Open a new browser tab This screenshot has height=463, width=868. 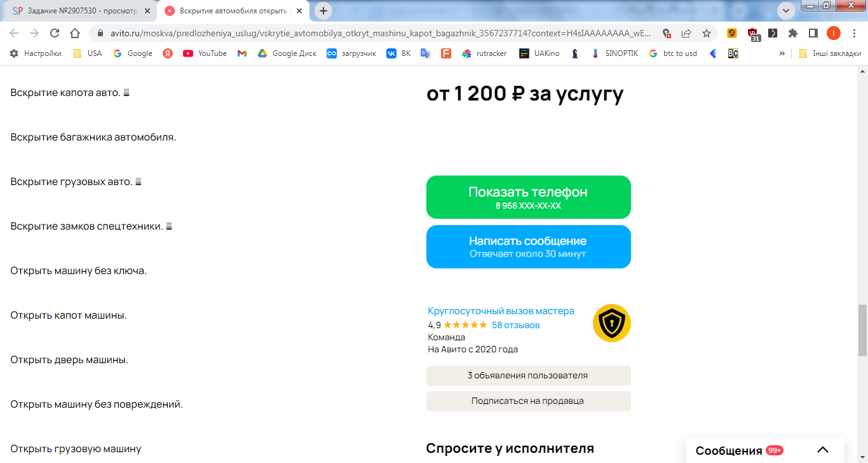[323, 11]
